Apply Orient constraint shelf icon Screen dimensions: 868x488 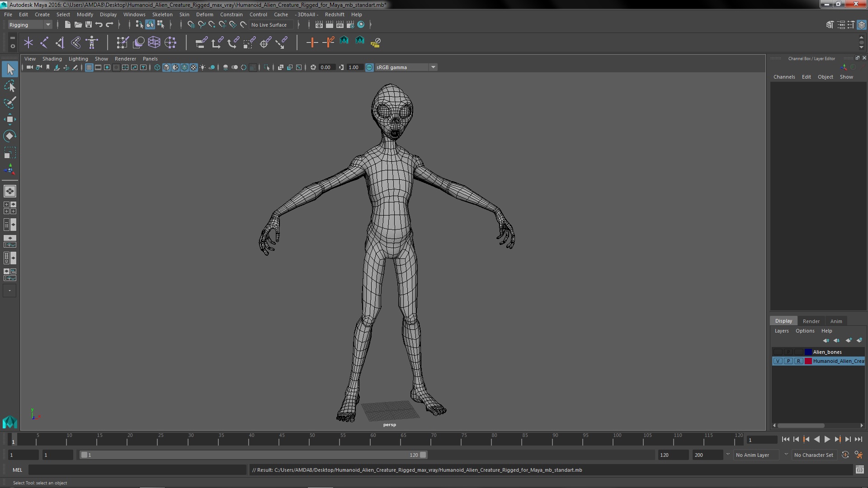tap(233, 42)
